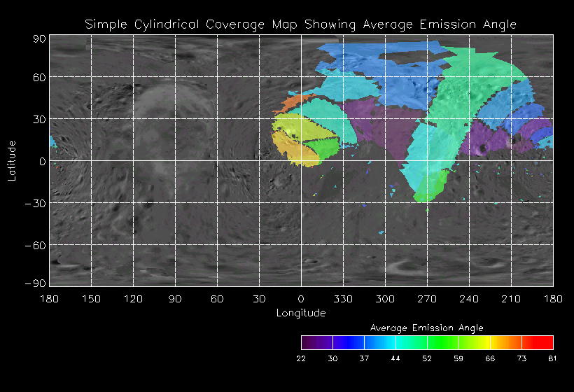This screenshot has width=574, height=392.
Task: Choose orange legend segment between 66 and 73
Action: (x=505, y=342)
